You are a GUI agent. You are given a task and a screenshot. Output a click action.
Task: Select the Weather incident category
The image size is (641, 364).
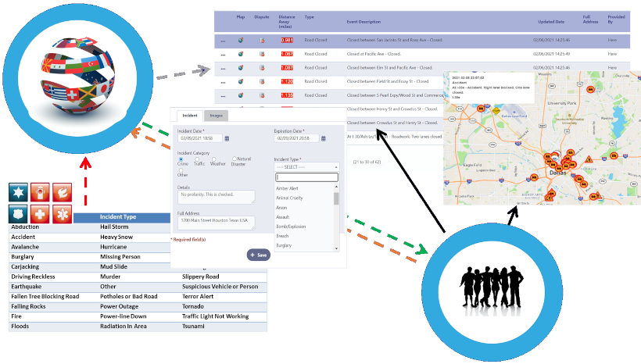214,159
